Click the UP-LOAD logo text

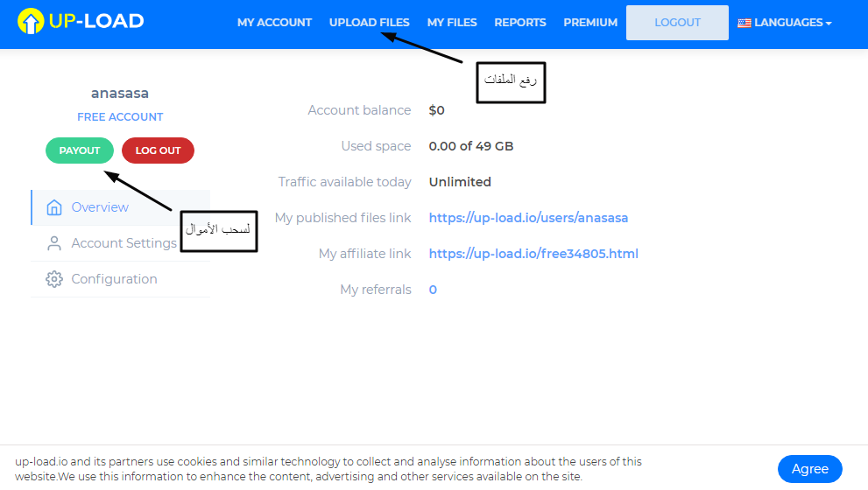[x=96, y=21]
